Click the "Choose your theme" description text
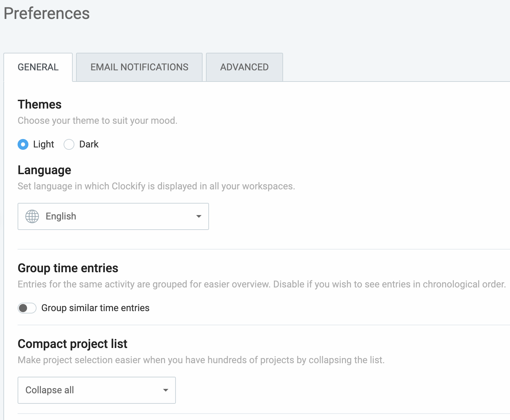Viewport: 510px width, 420px height. click(x=97, y=121)
